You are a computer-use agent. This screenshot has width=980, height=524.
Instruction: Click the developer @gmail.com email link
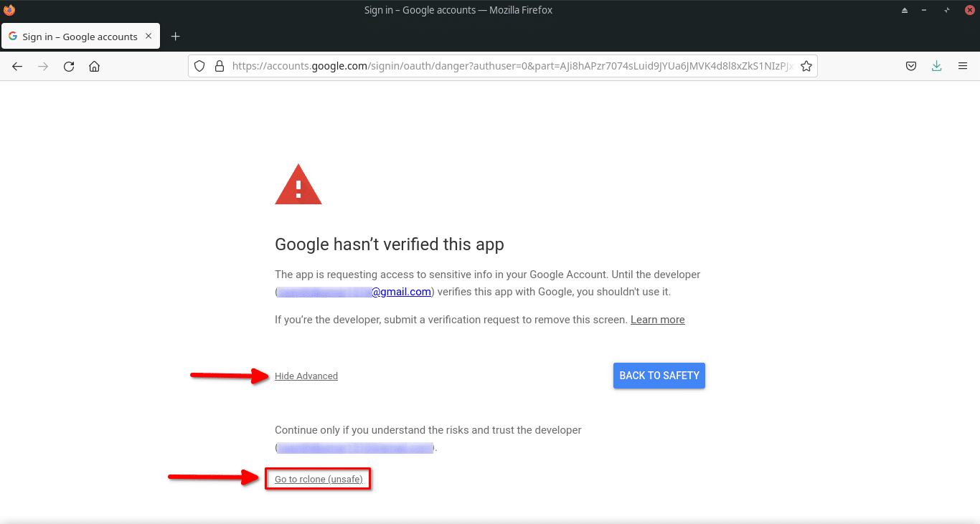(x=354, y=292)
